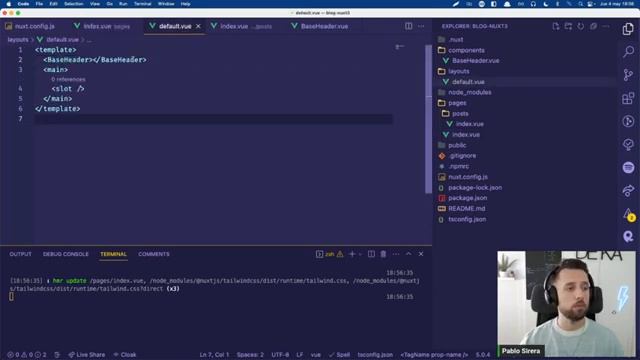Viewport: 640px width, 360px height.
Task: Open the Search view icon
Action: coord(628,51)
